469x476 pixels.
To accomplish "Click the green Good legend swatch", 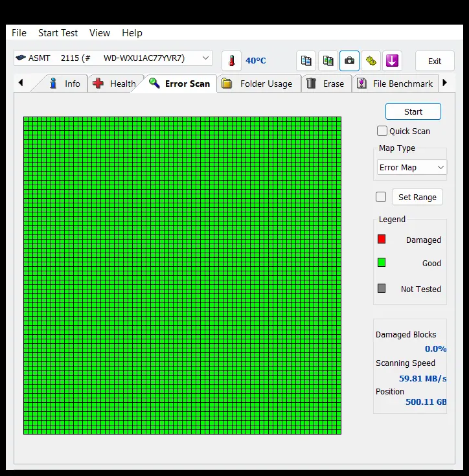I will (382, 262).
